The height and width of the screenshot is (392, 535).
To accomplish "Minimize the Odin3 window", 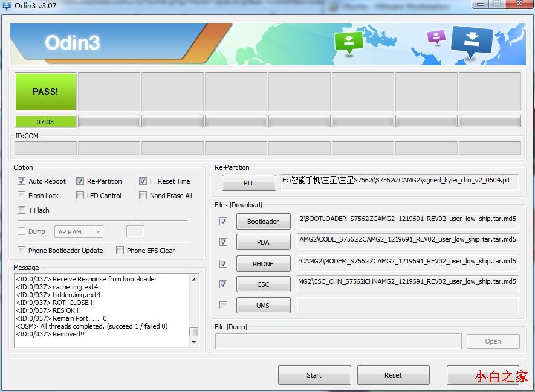I will (x=481, y=4).
